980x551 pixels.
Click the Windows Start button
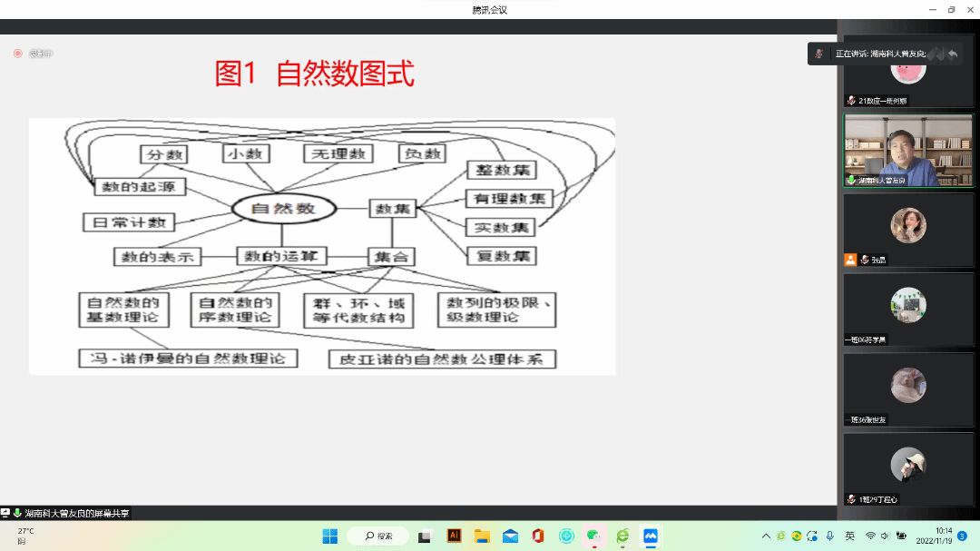click(329, 536)
